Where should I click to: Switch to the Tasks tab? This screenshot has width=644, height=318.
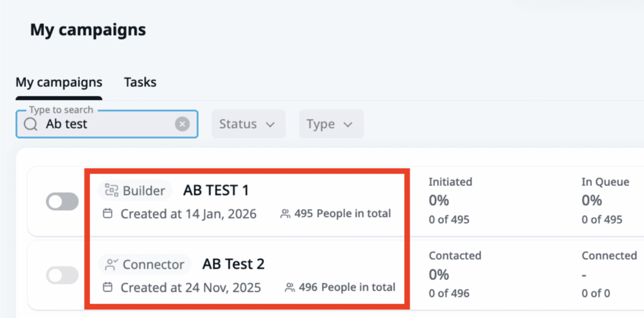click(x=140, y=82)
